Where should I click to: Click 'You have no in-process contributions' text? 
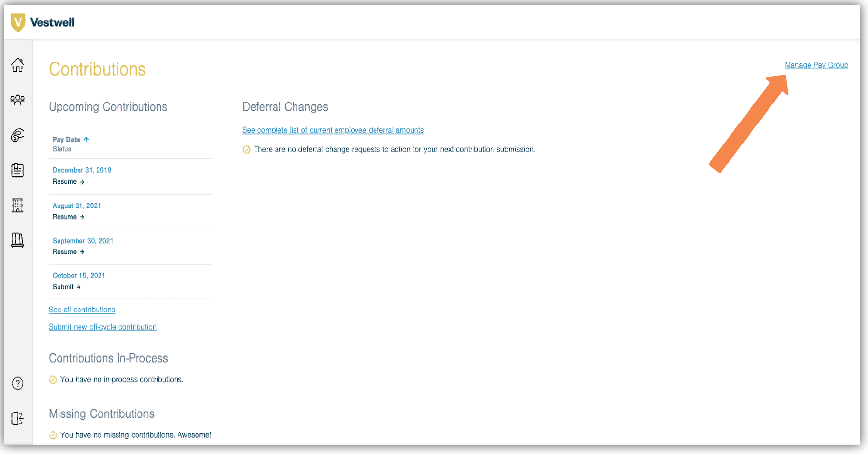click(122, 379)
